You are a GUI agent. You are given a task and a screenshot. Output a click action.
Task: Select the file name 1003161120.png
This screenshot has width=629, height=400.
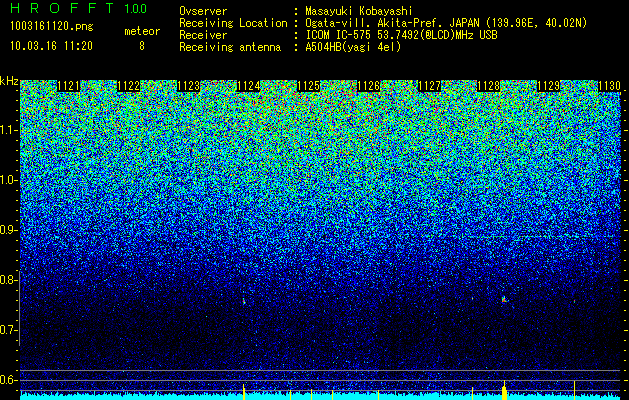click(x=52, y=27)
